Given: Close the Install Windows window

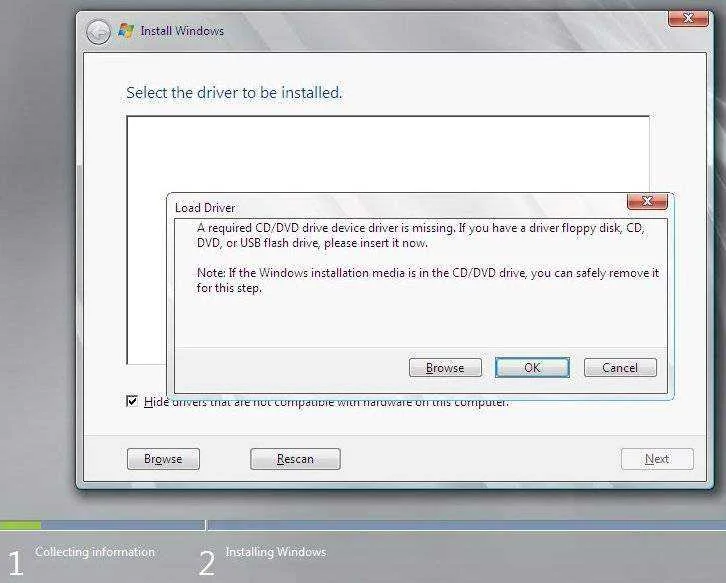Looking at the screenshot, I should [x=688, y=19].
